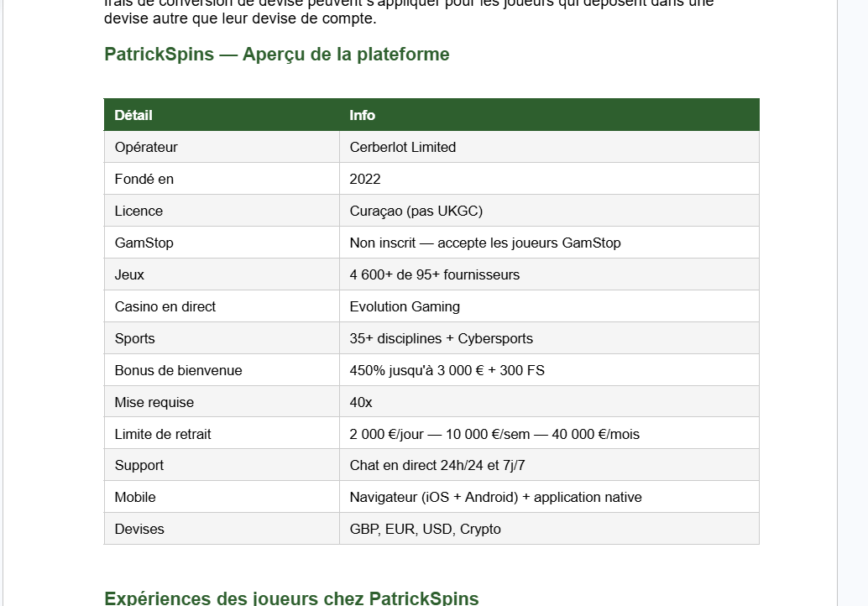
Task: Select the "Evolution Gaming" cell
Action: point(549,306)
